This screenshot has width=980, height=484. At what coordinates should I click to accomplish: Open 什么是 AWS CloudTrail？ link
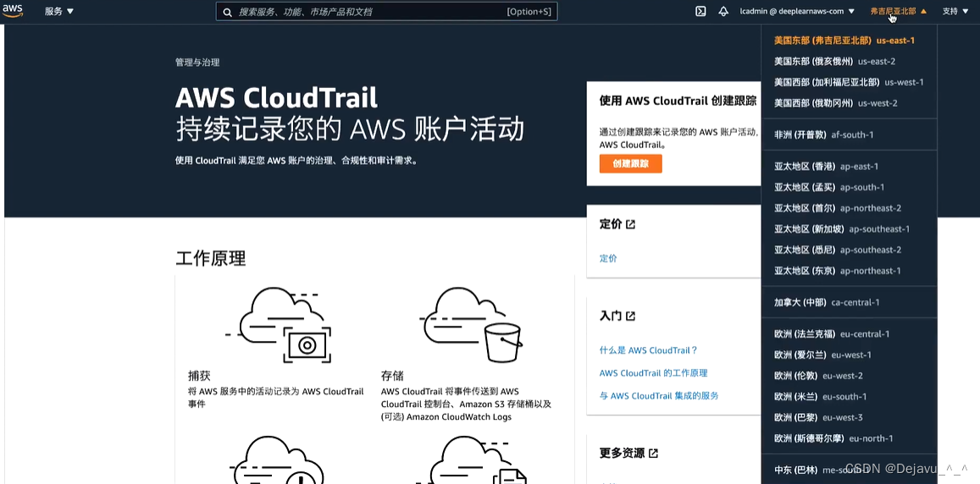[x=648, y=350]
